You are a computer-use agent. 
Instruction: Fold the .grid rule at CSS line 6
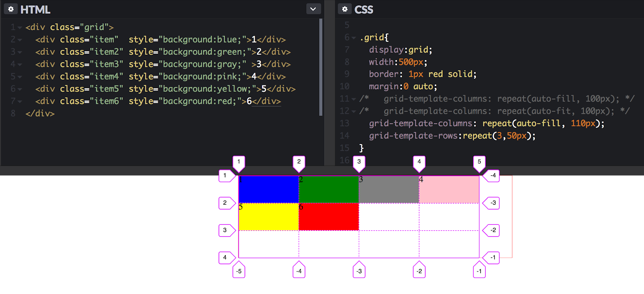click(354, 38)
